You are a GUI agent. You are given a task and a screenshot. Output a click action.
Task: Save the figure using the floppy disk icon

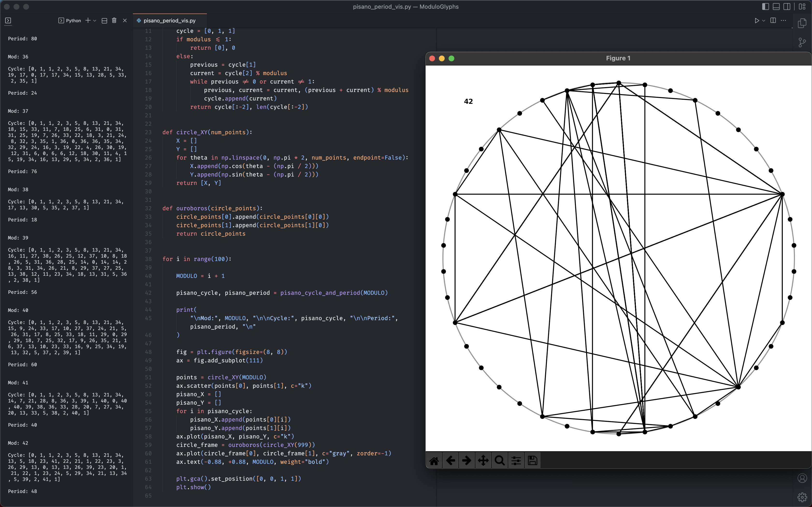pos(532,460)
